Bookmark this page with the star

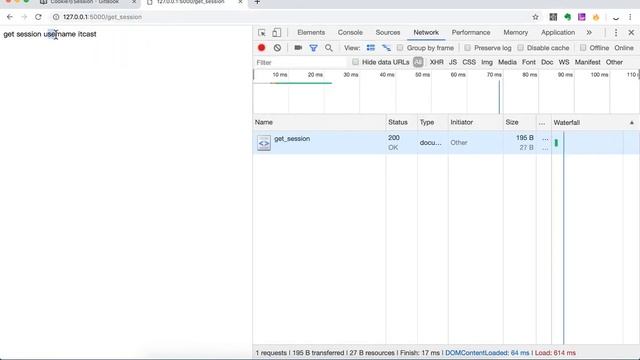tap(536, 17)
